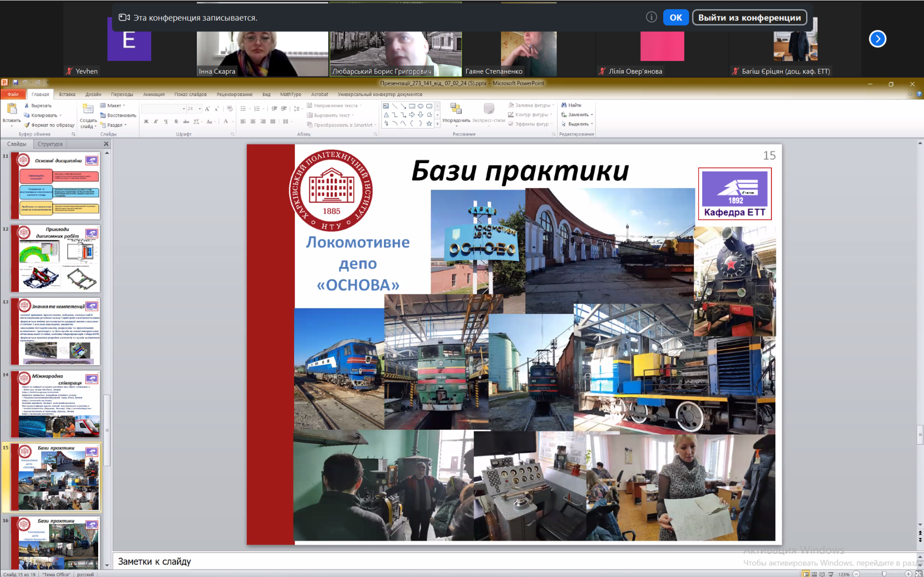Show next participants with blue arrow
This screenshot has height=577, width=924.
coord(877,39)
